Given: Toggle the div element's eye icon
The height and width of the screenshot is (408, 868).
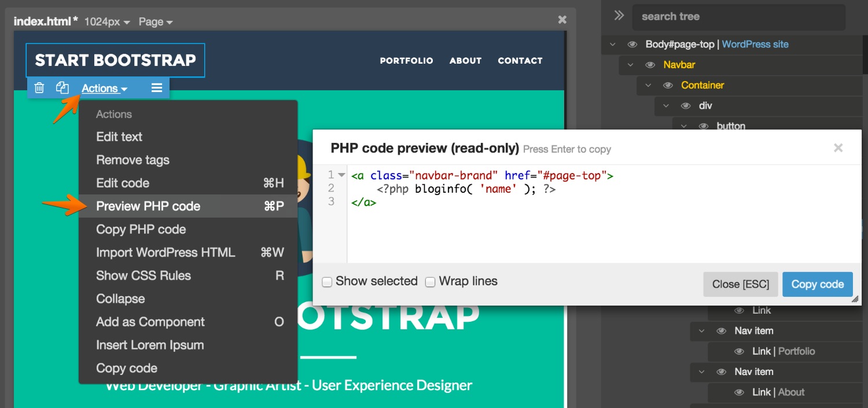Looking at the screenshot, I should 685,105.
